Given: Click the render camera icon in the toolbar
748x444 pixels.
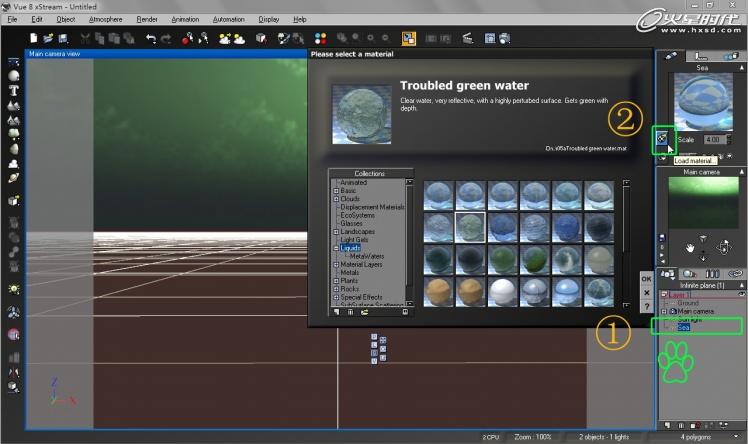Looking at the screenshot, I should click(x=505, y=38).
